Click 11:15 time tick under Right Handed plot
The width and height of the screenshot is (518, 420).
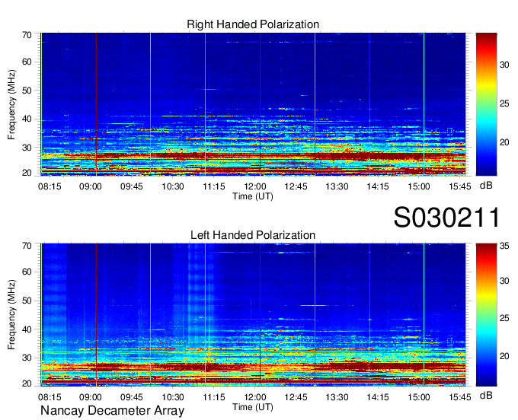click(x=214, y=186)
